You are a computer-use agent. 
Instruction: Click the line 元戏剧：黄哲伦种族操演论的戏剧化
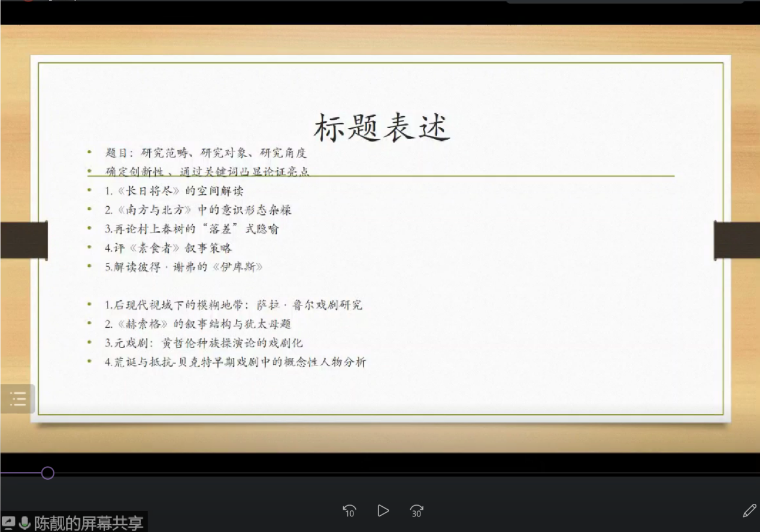[x=204, y=343]
